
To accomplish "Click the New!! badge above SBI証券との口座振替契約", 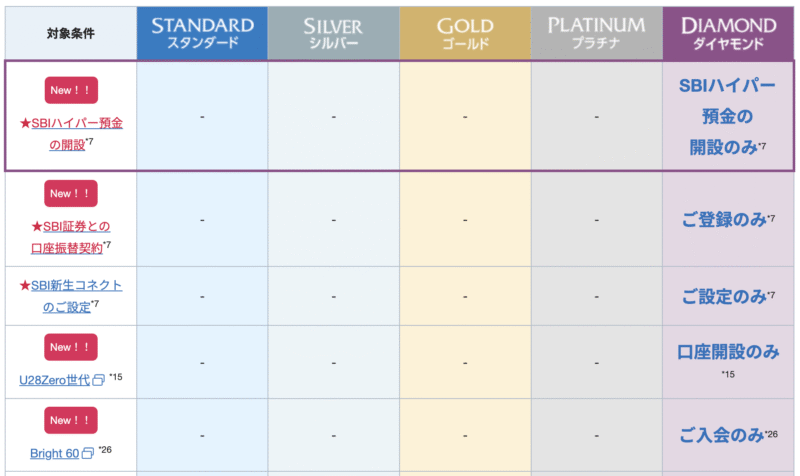I will pos(71,193).
